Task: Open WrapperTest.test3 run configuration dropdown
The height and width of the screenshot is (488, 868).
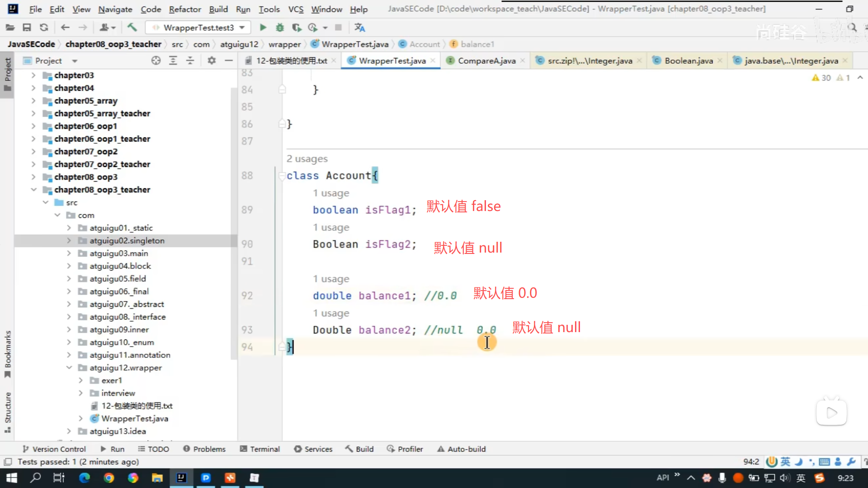Action: pos(199,28)
